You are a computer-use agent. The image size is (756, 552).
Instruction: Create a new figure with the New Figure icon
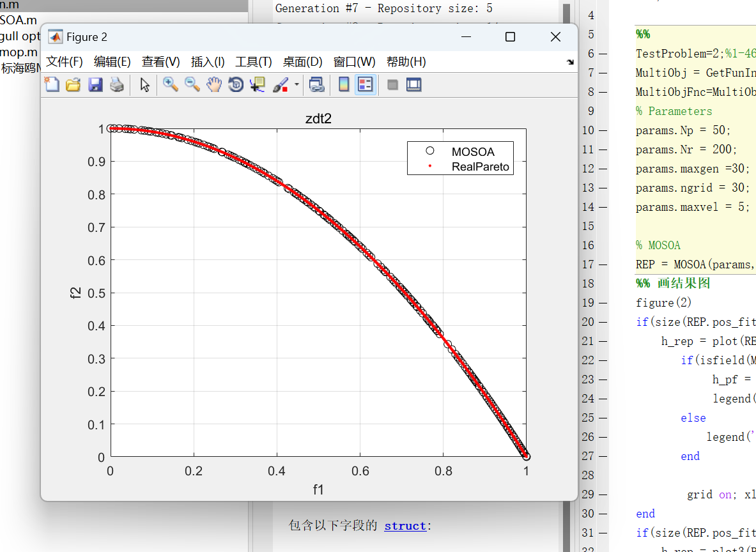pos(52,85)
